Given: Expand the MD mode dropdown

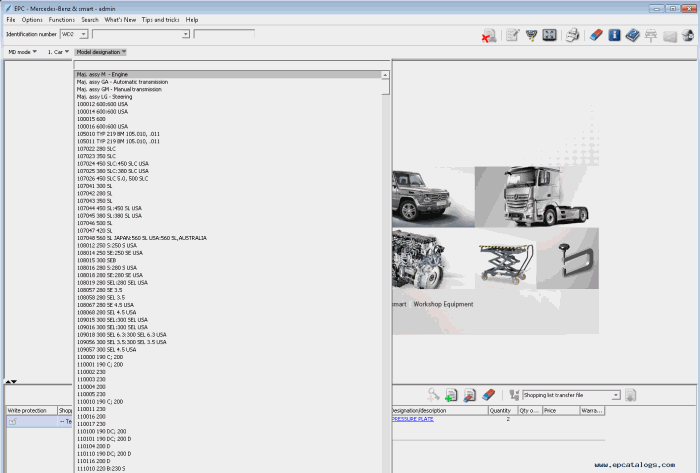Looking at the screenshot, I should click(22, 52).
